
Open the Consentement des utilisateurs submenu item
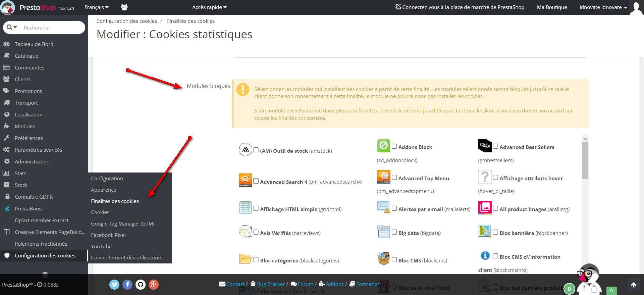pyautogui.click(x=127, y=257)
